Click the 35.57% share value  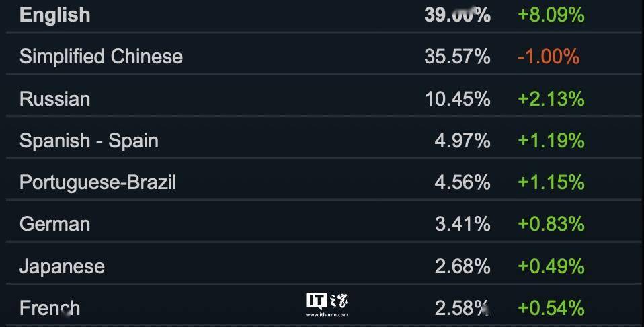457,57
